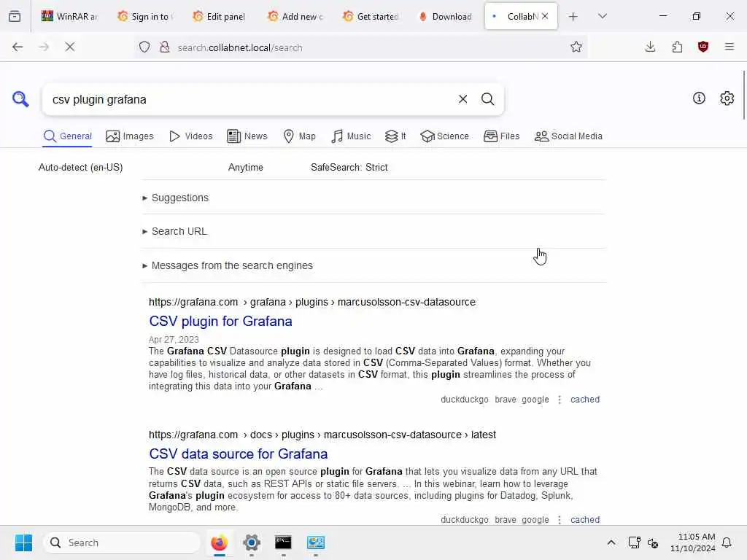Show hidden system tray icons
This screenshot has width=747, height=560.
(x=611, y=542)
